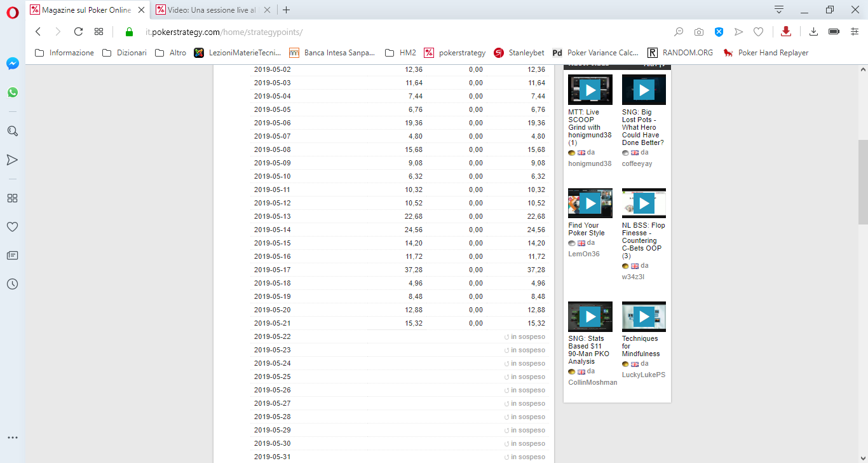Click the bookmarks heart icon in sidebar
Screen dimensions: 868x463
pyautogui.click(x=12, y=226)
